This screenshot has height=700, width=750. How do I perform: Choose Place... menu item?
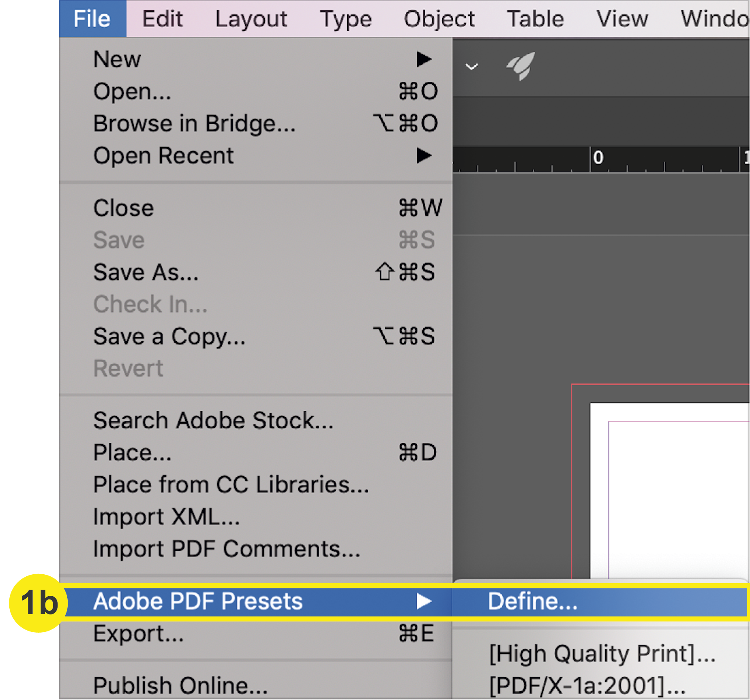[x=256, y=453]
